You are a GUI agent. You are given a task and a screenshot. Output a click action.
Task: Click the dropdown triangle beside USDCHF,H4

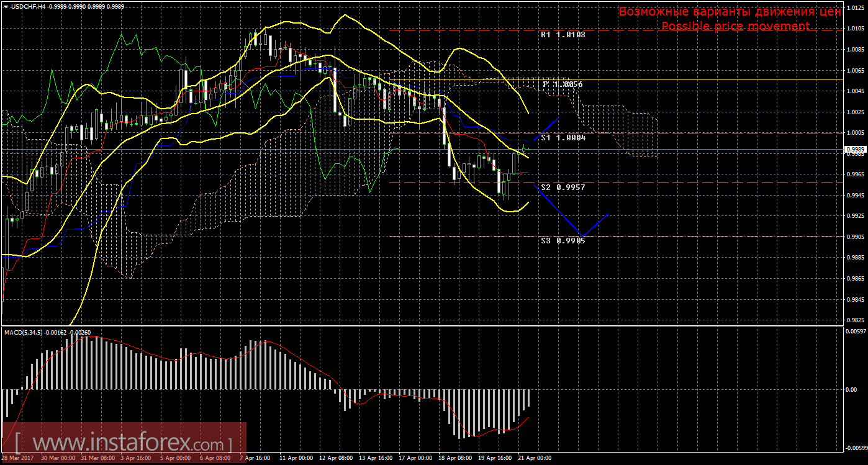click(x=6, y=6)
